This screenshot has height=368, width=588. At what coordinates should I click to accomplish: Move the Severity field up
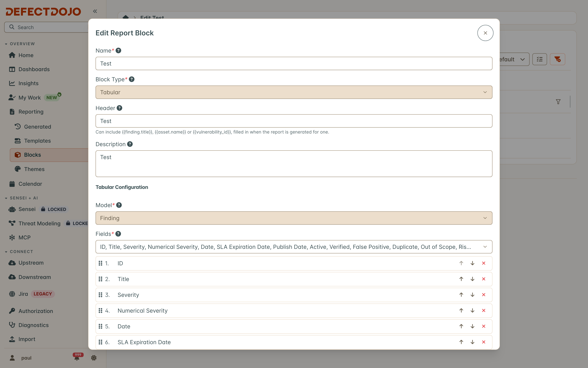461,295
